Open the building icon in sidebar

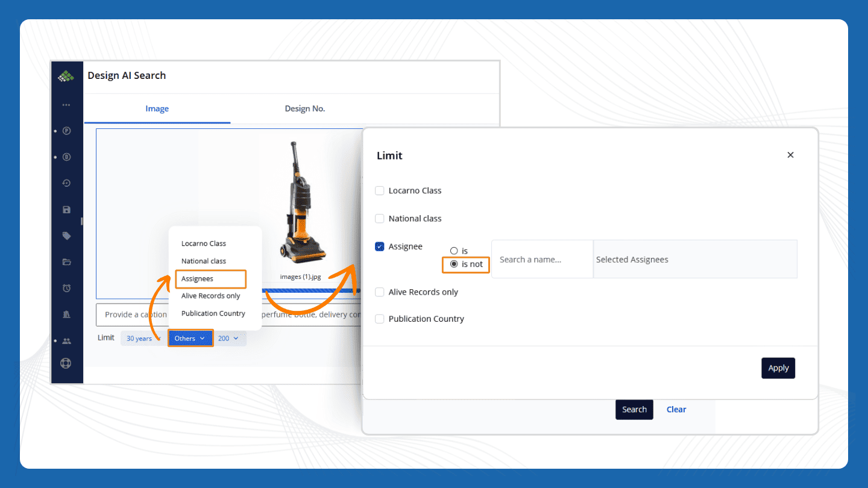pyautogui.click(x=67, y=314)
